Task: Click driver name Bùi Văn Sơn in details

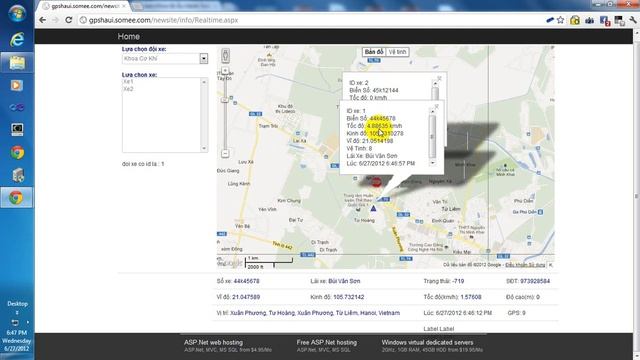Action: click(x=344, y=281)
